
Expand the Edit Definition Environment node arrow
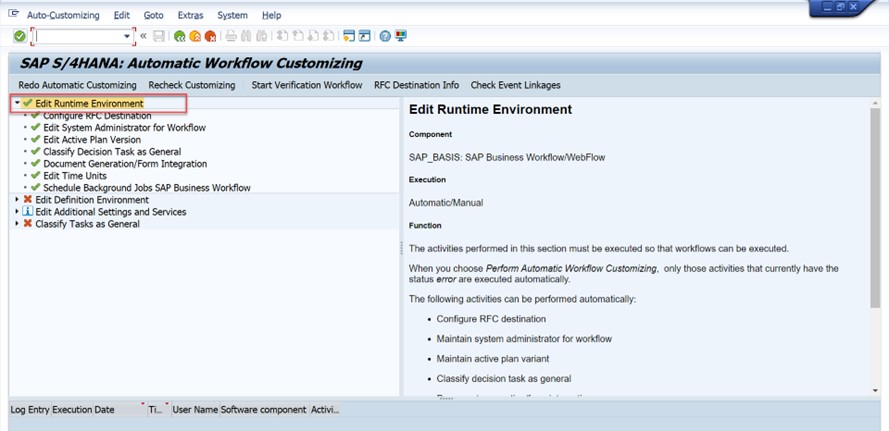[x=18, y=200]
